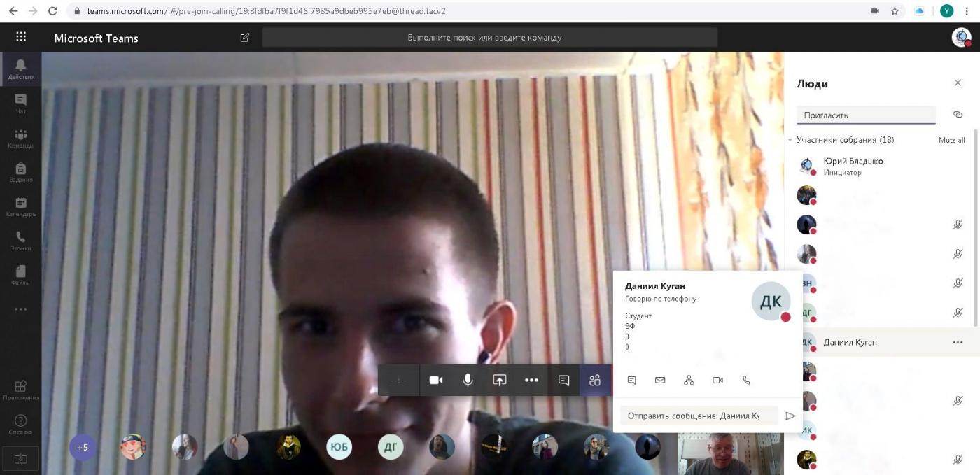Hide the participants panel via toolbar icon
The image size is (980, 475).
[595, 380]
